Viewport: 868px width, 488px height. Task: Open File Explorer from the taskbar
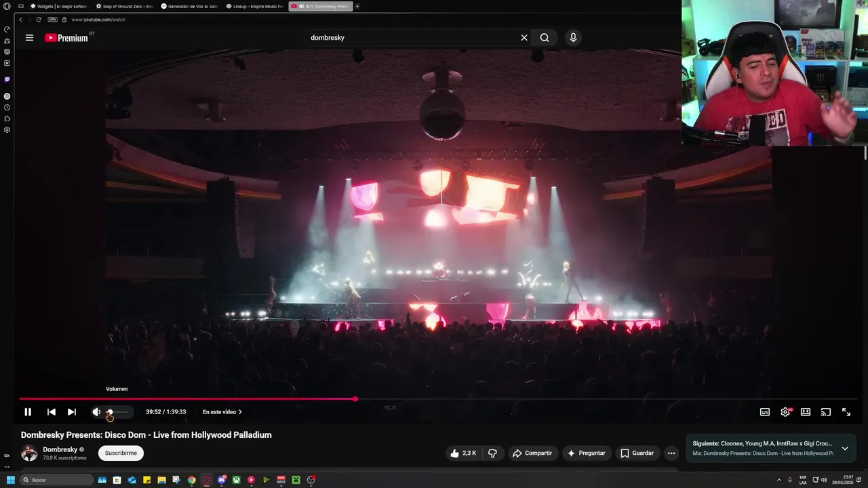click(162, 480)
